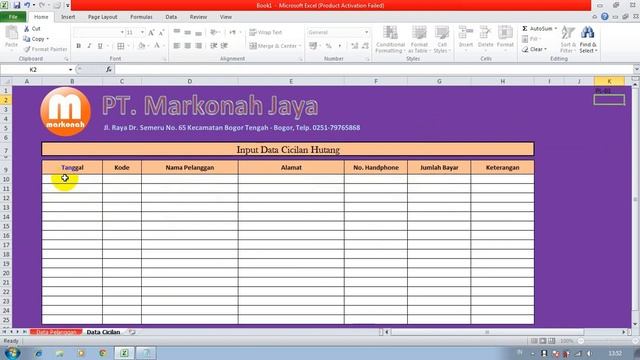The height and width of the screenshot is (360, 640).
Task: Switch to Page Break Preview in status bar
Action: point(552,341)
